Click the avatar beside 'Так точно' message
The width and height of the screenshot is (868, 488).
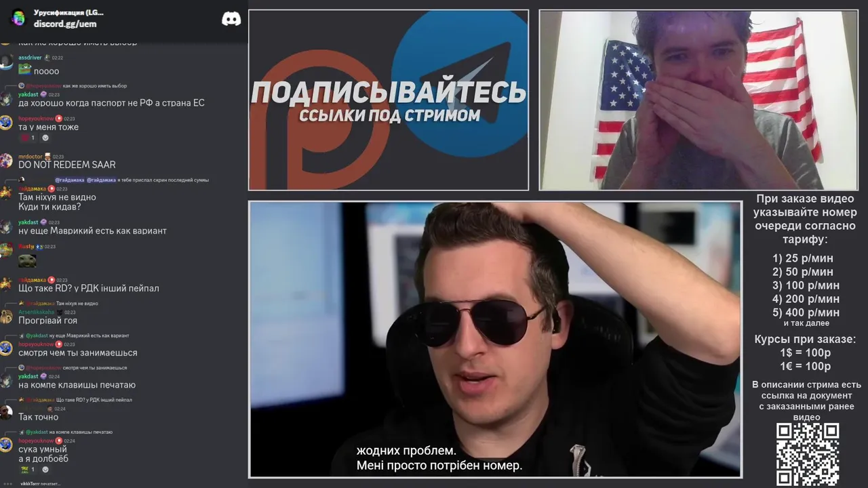click(x=6, y=412)
